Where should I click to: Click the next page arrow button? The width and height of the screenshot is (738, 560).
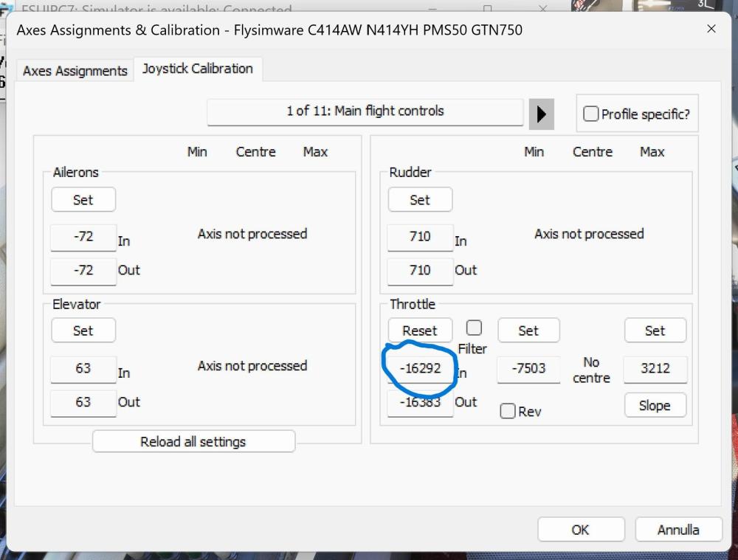(x=541, y=114)
